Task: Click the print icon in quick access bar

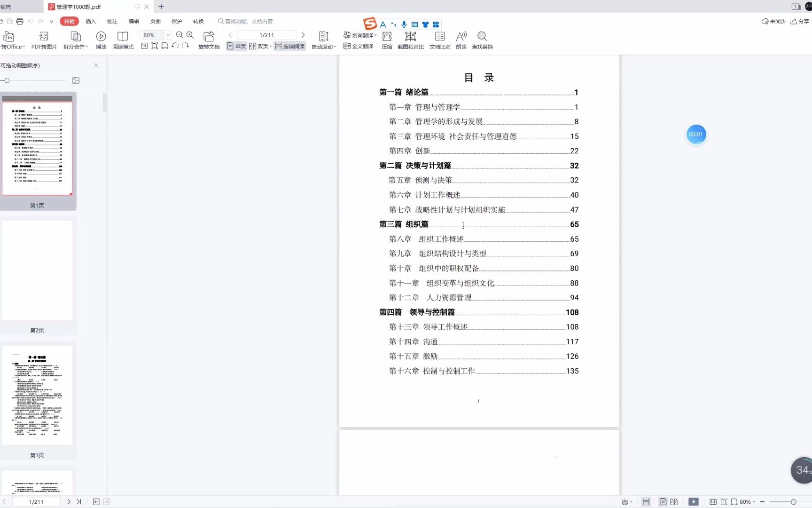Action: coord(20,21)
